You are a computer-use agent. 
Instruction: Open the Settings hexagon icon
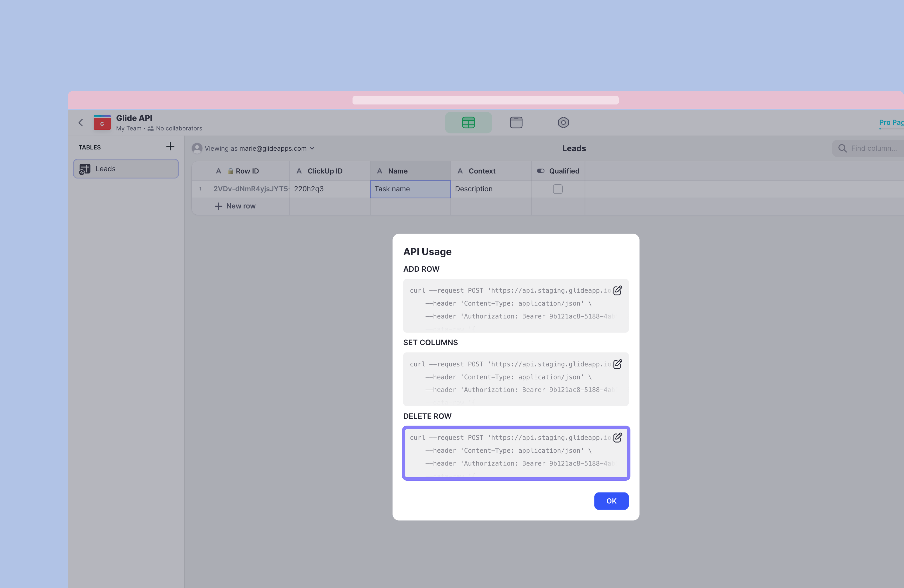tap(563, 122)
